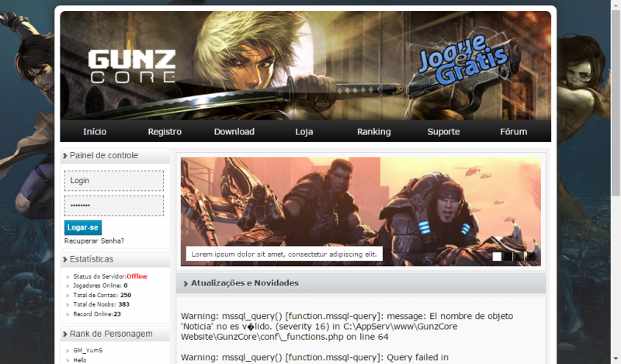Click the Painel de controle heading
Viewport: 621px width, 364px height.
pyautogui.click(x=104, y=156)
